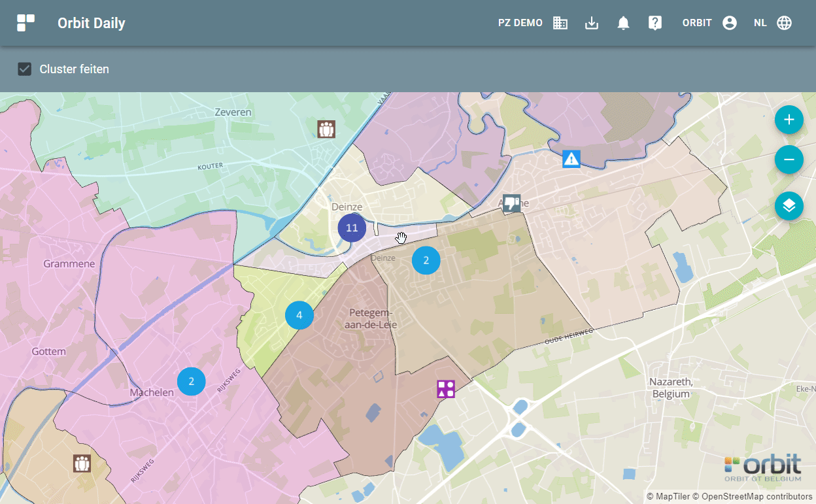Zoom in the map with plus button
Image resolution: width=816 pixels, height=504 pixels.
point(789,120)
